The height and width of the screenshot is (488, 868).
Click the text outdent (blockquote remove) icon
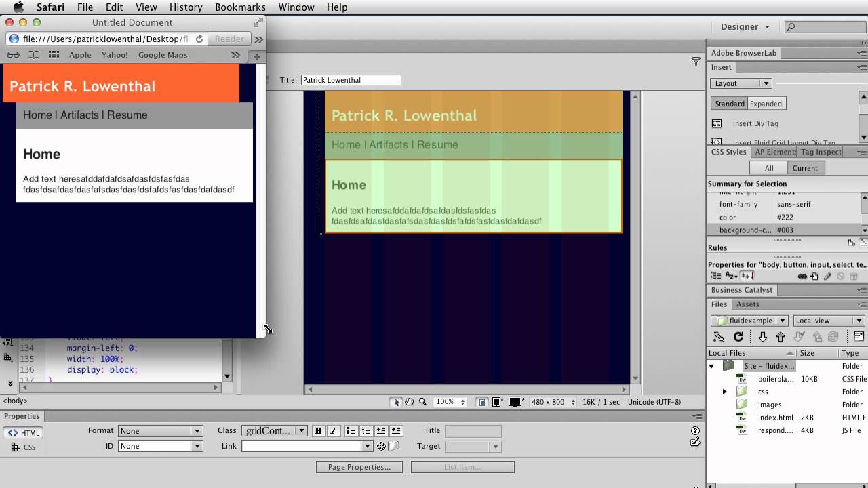click(x=381, y=431)
